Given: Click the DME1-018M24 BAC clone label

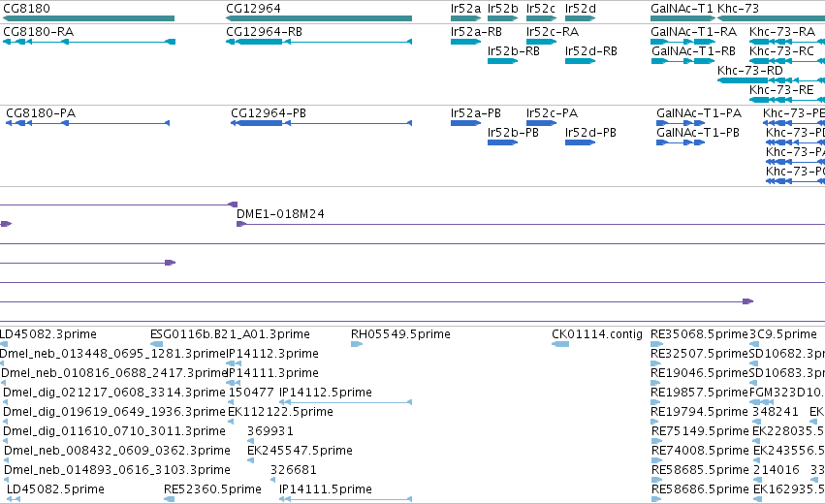Looking at the screenshot, I should [x=280, y=214].
